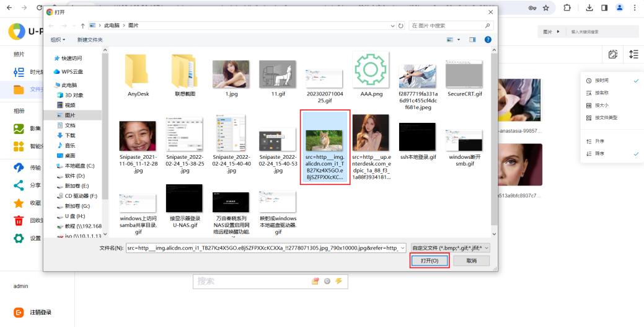Select 此电脑 in the navigation tree

tap(69, 85)
